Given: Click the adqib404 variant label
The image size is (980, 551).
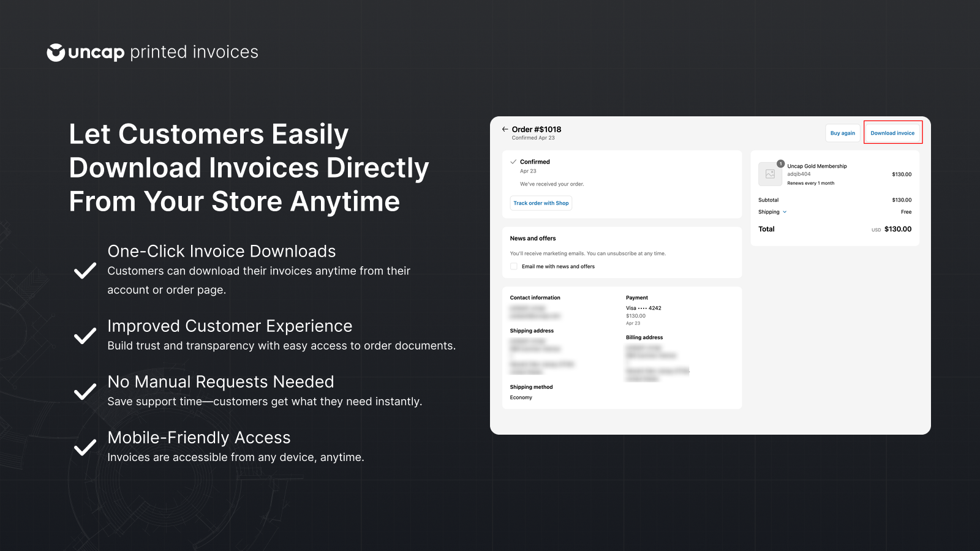Looking at the screenshot, I should tap(799, 174).
